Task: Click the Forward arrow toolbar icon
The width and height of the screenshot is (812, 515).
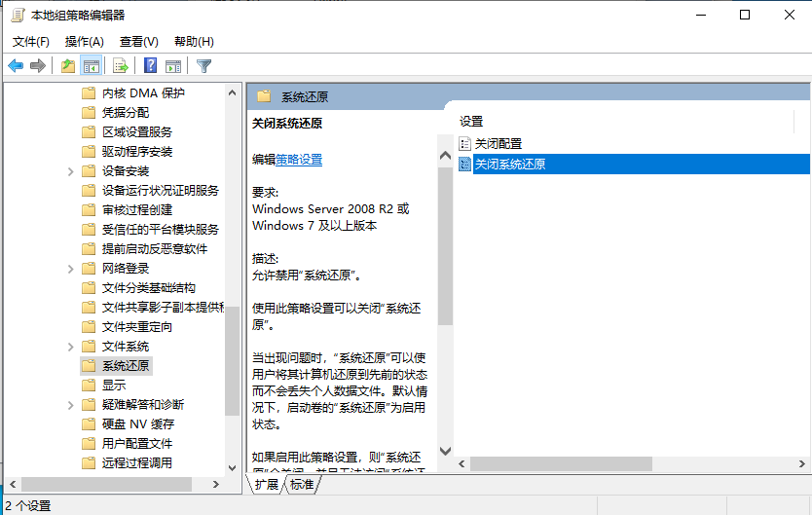Action: pos(38,66)
